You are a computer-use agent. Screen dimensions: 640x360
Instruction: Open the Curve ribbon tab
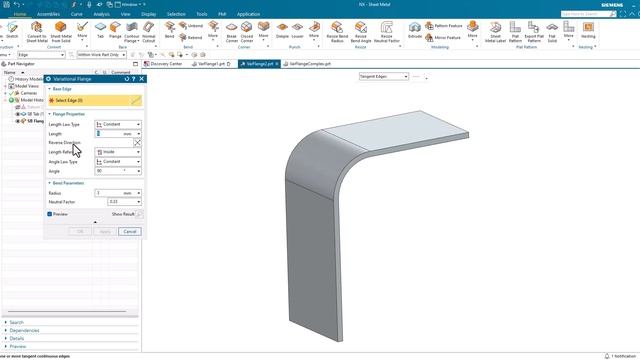pyautogui.click(x=76, y=14)
